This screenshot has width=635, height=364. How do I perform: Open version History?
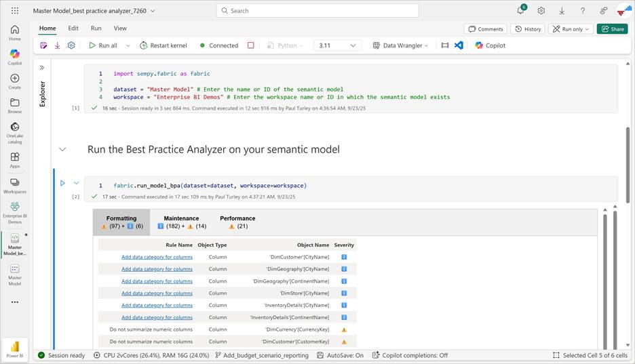[x=528, y=29]
